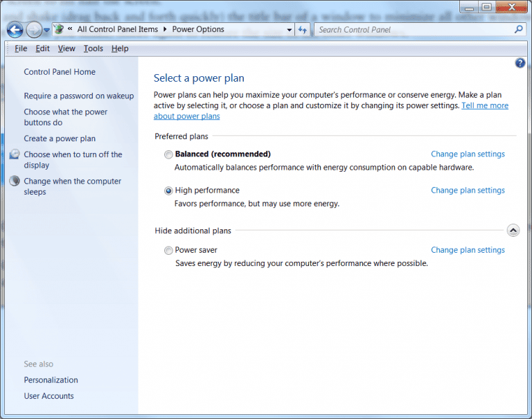Open the View menu
532x419 pixels.
click(66, 48)
